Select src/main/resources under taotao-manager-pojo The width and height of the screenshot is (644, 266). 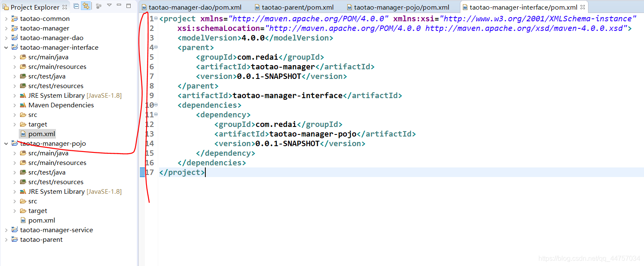(57, 163)
